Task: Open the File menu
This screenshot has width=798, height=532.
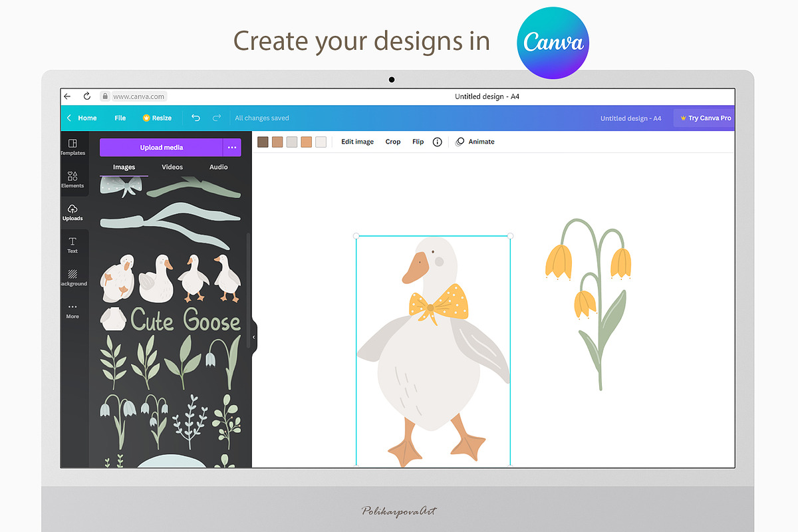Action: point(120,118)
